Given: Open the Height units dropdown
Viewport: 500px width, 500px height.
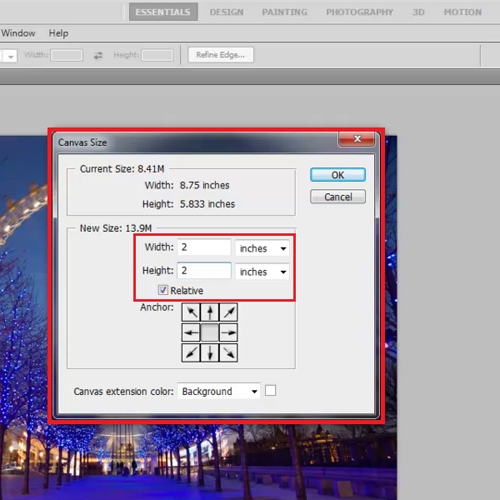Looking at the screenshot, I should tap(262, 272).
